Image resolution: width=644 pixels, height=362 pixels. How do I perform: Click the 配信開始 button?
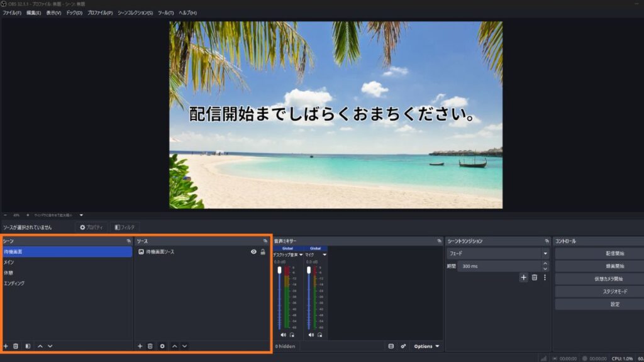pyautogui.click(x=599, y=253)
